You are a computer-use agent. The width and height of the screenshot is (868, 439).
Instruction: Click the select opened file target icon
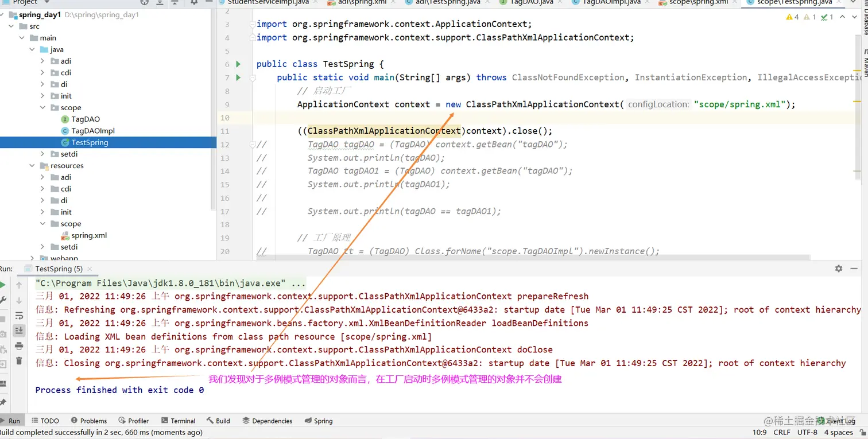tap(146, 2)
